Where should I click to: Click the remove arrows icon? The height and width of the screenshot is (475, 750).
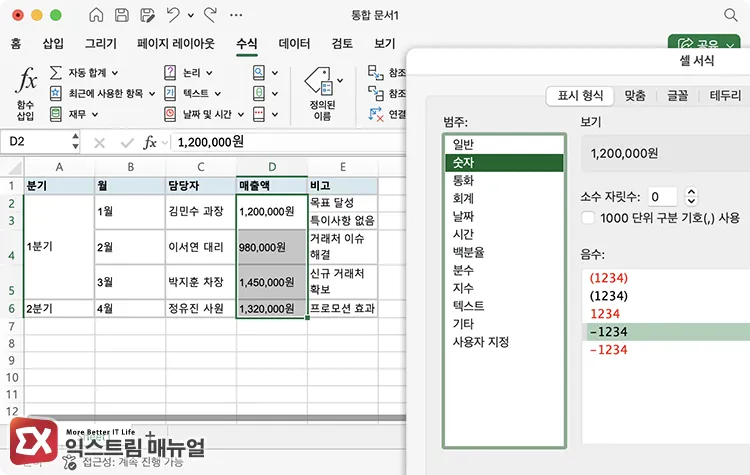[x=375, y=114]
